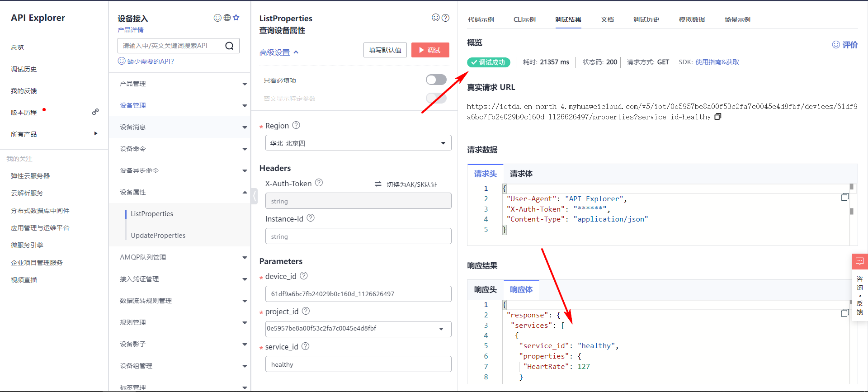The height and width of the screenshot is (392, 868).
Task: Switch to the 场景示例 tab
Action: 737,19
